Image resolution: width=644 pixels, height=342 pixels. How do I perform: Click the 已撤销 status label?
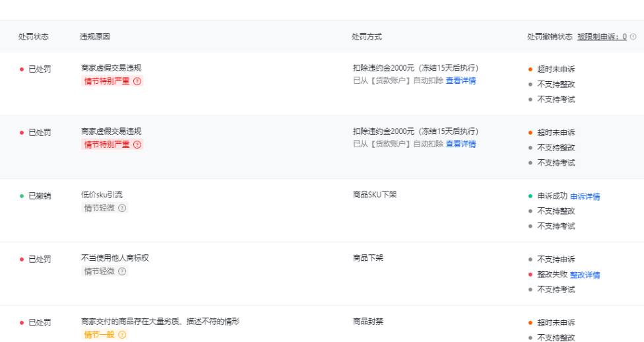40,196
